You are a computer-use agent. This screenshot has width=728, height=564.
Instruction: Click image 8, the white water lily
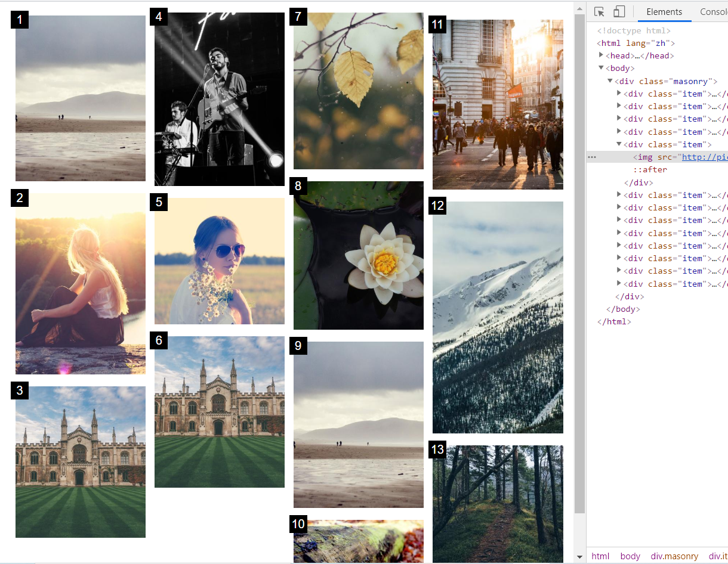point(359,256)
